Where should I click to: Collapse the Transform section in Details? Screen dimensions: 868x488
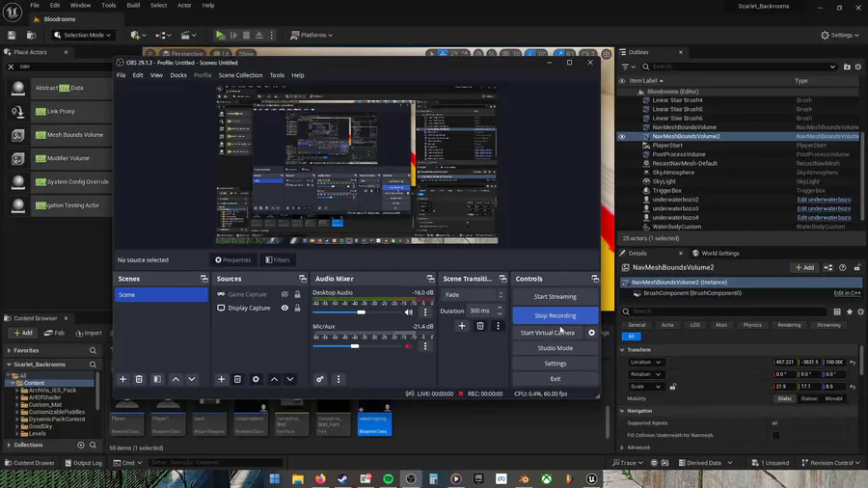coord(622,350)
